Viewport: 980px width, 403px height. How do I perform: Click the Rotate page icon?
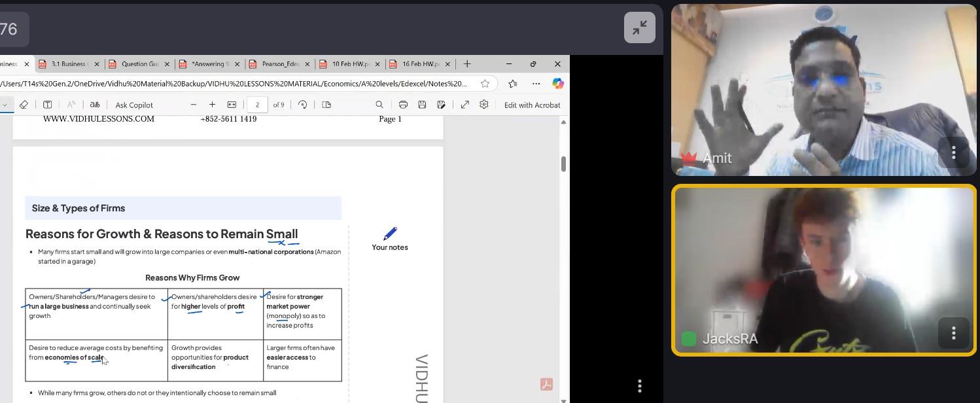tap(302, 105)
